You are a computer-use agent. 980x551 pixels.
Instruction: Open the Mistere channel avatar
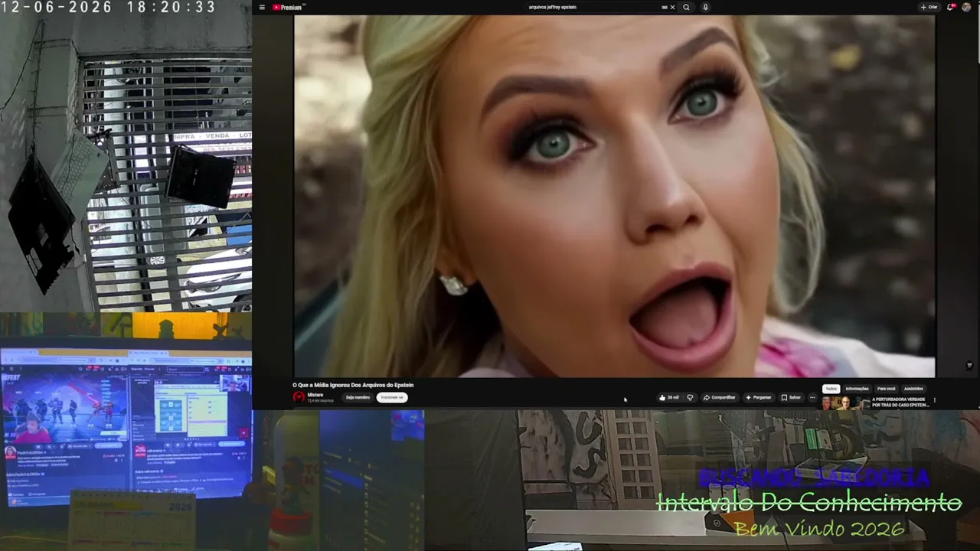[299, 397]
